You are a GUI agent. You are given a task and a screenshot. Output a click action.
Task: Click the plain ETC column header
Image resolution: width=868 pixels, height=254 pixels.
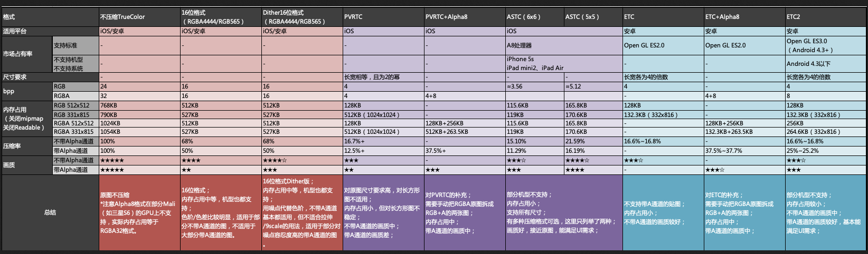663,17
